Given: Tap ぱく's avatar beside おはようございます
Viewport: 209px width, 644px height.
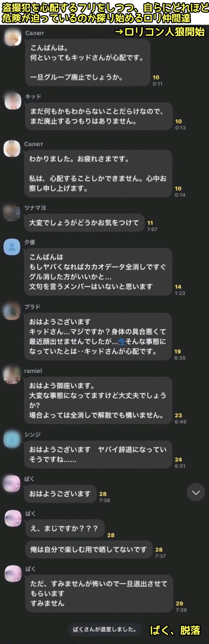Looking at the screenshot, I should [x=12, y=484].
